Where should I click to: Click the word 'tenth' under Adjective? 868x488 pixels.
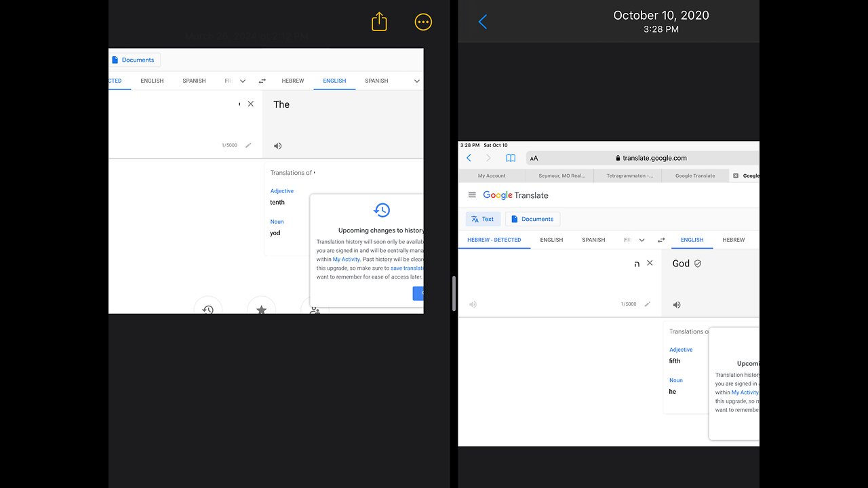coord(277,202)
